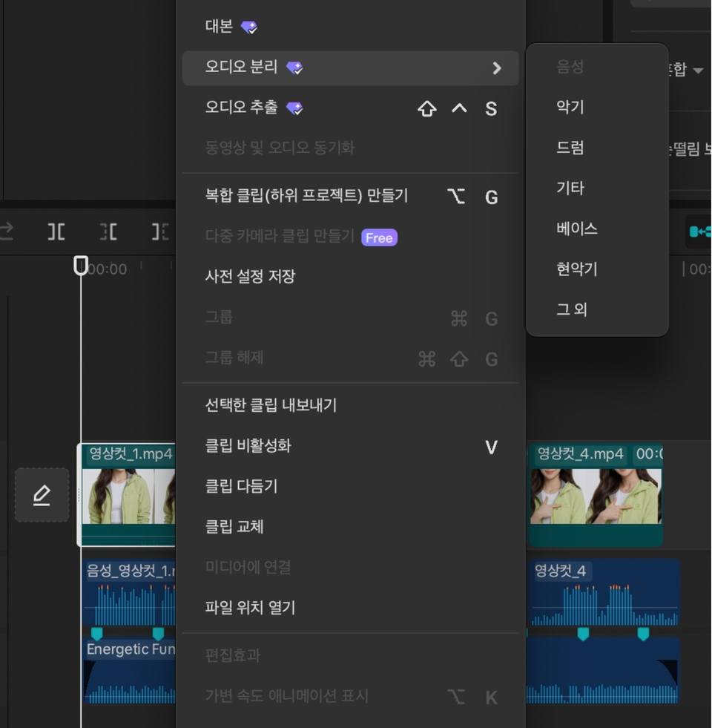712x728 pixels.
Task: Click the trim right split icon in toolbar
Action: pos(160,232)
